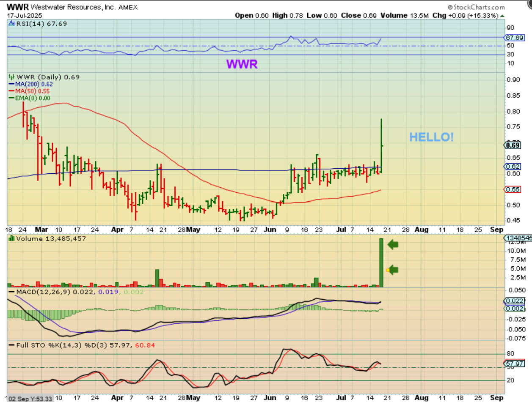This screenshot has width=532, height=402.
Task: Click the MA(50) 0.55 legend text
Action: [32, 91]
